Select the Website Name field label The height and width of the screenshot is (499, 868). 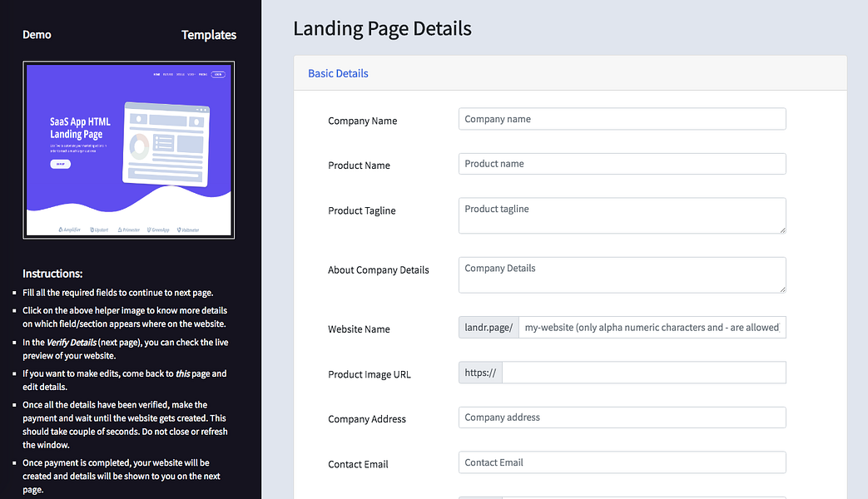tap(359, 329)
